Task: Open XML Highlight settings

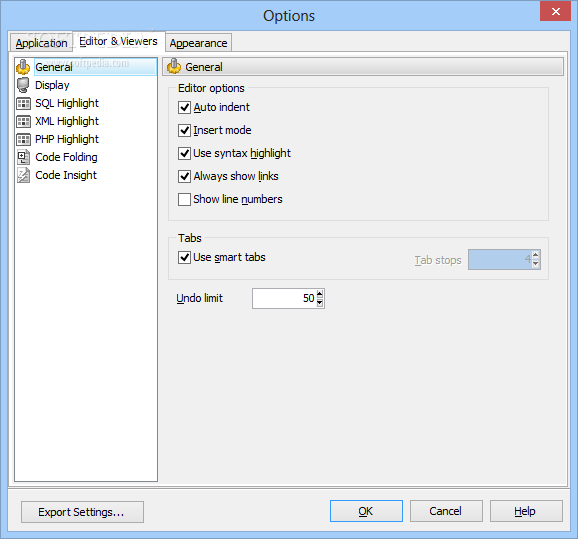Action: [67, 121]
